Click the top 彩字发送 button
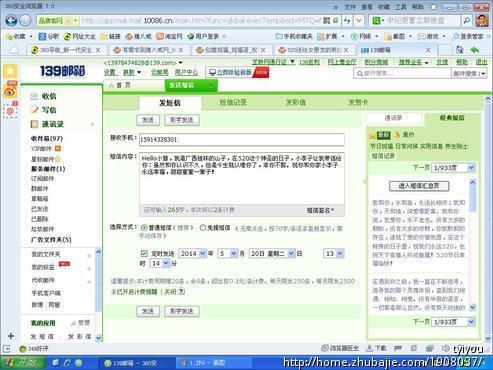Screen dimensions: 493x370 point(182,120)
